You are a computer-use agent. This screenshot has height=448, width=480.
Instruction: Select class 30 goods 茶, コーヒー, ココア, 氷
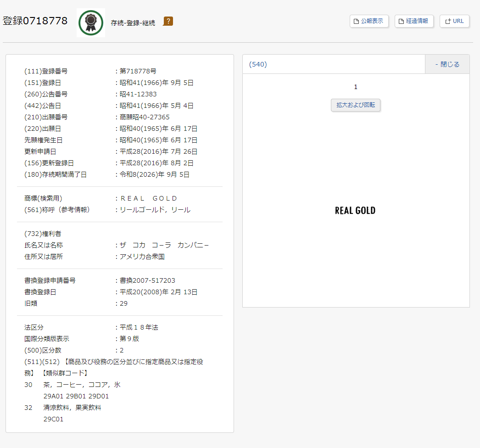coord(82,385)
